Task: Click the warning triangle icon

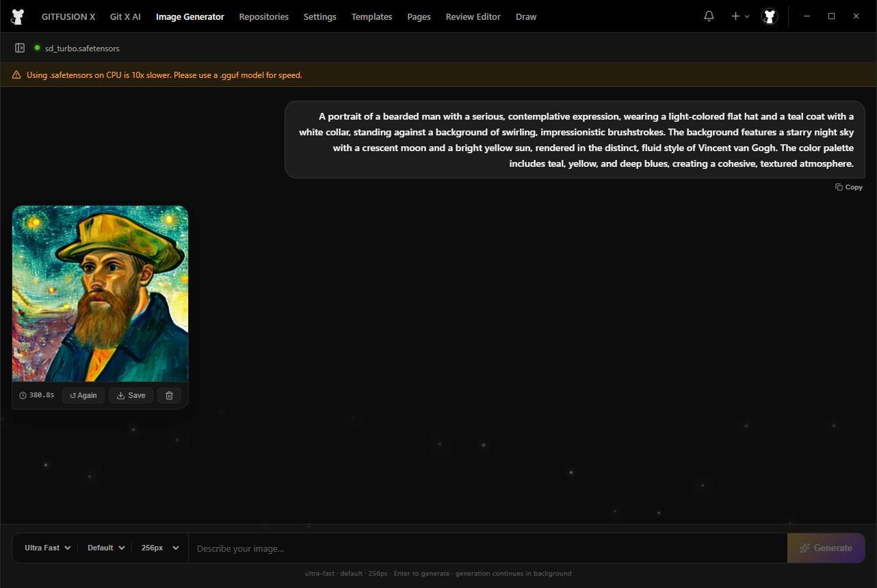Action: [16, 75]
